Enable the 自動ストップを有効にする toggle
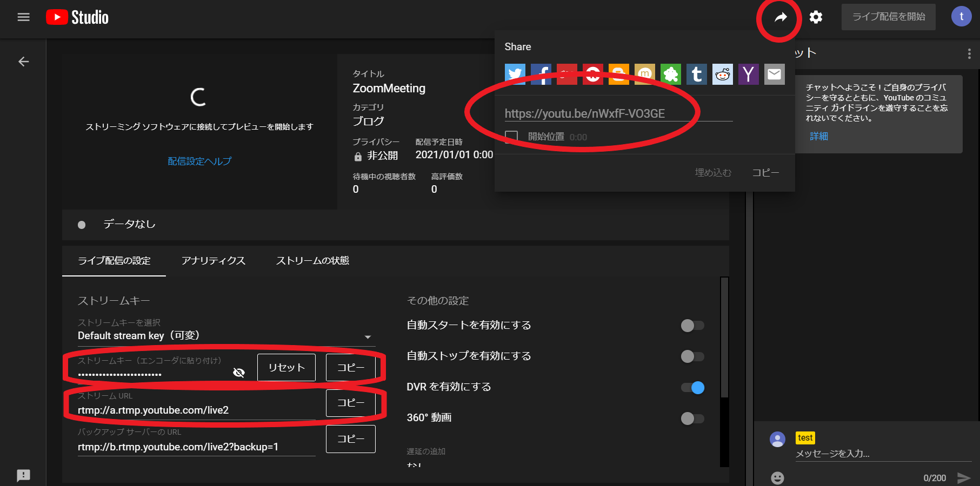 [x=692, y=356]
